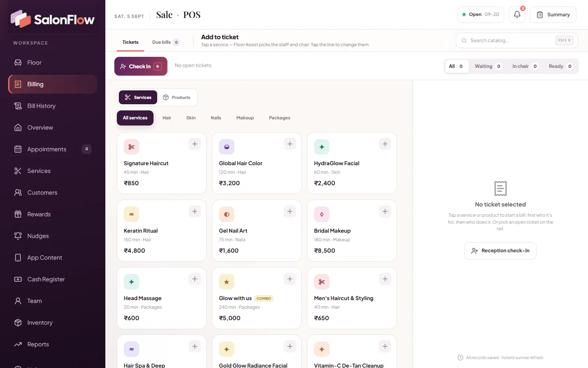Screen dimensions: 588x368
Task: Click the Global Hair Color icon
Action: 227,147
